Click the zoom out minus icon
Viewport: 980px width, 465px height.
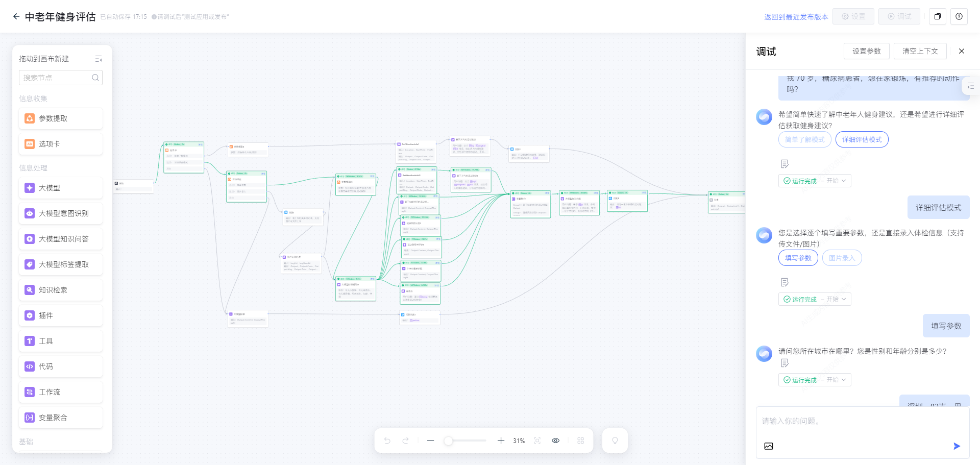(x=430, y=440)
